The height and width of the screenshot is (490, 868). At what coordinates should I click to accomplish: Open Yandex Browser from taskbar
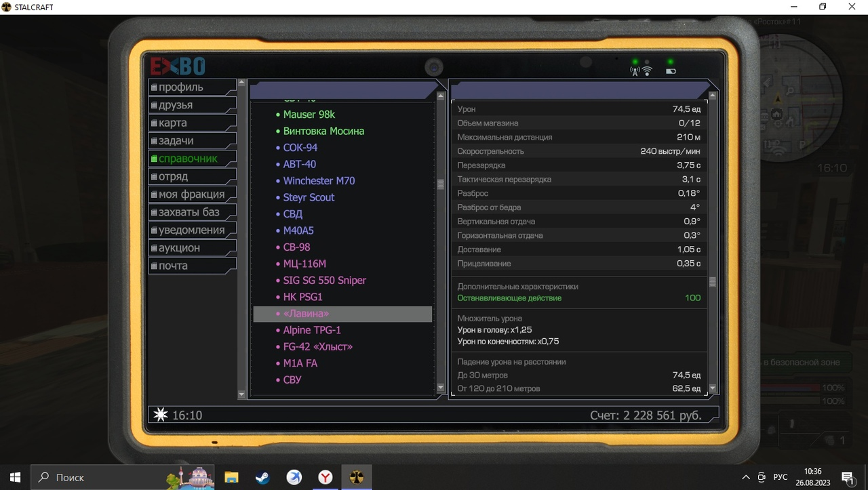(x=325, y=477)
